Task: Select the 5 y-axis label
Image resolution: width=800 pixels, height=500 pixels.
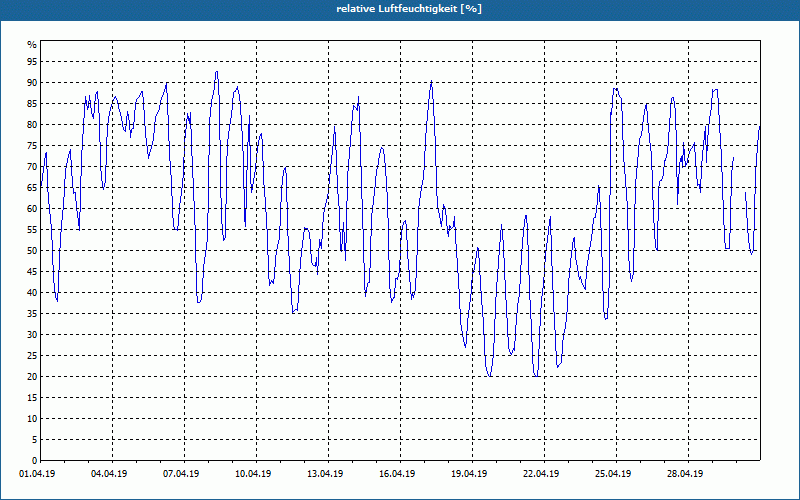Action: pyautogui.click(x=34, y=439)
